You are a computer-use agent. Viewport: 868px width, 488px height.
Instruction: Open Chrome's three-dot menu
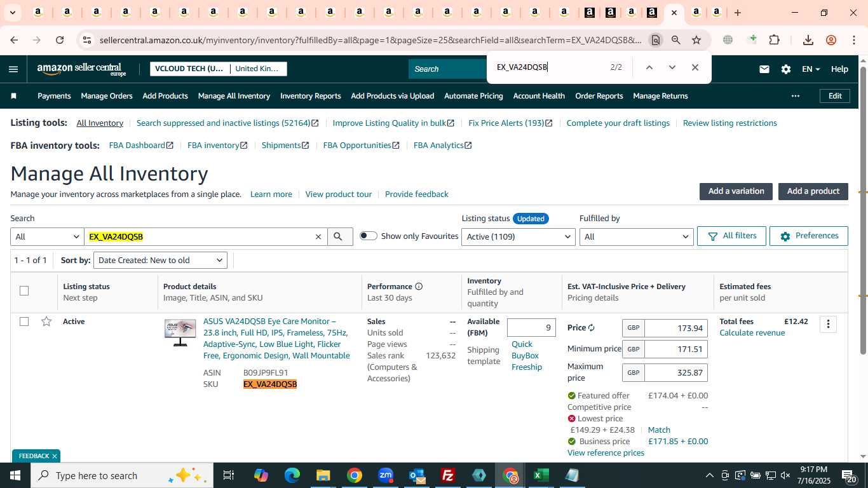tap(854, 40)
